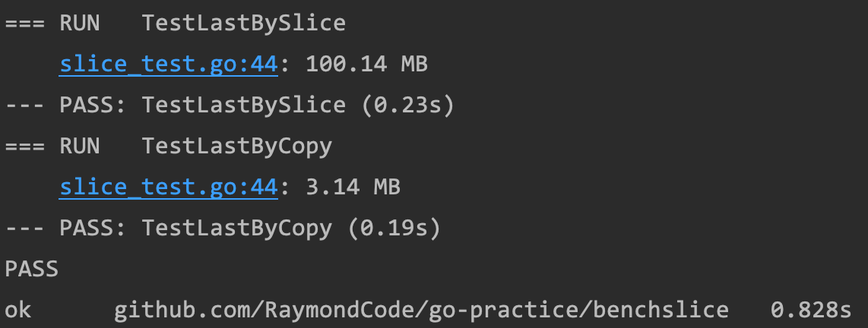Click the 100.14 MB memory value

click(x=366, y=65)
